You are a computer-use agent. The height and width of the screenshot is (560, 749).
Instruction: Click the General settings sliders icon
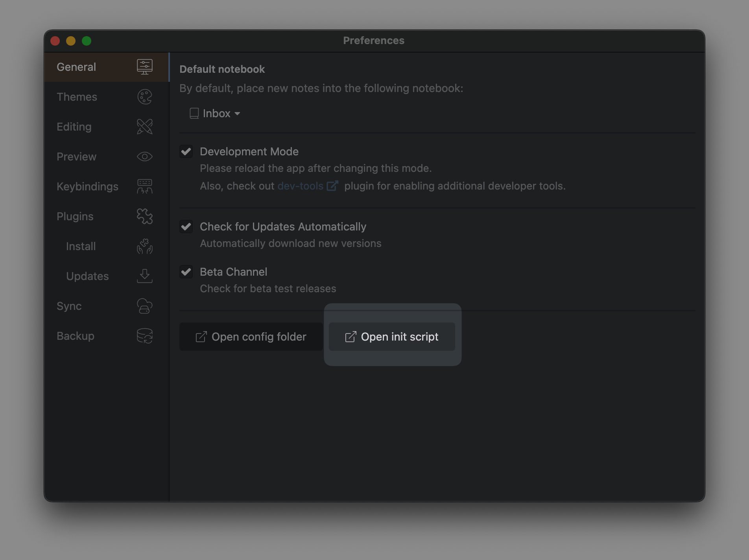coord(144,66)
